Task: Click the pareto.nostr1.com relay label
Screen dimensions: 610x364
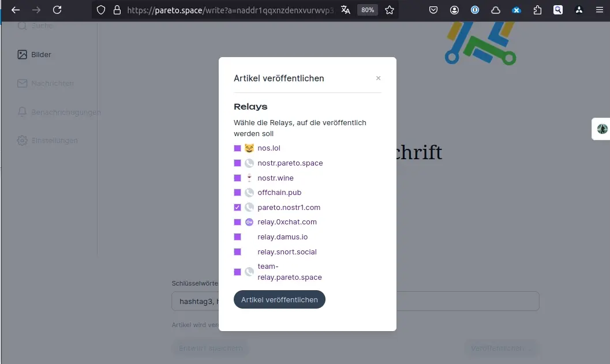Action: pos(289,207)
